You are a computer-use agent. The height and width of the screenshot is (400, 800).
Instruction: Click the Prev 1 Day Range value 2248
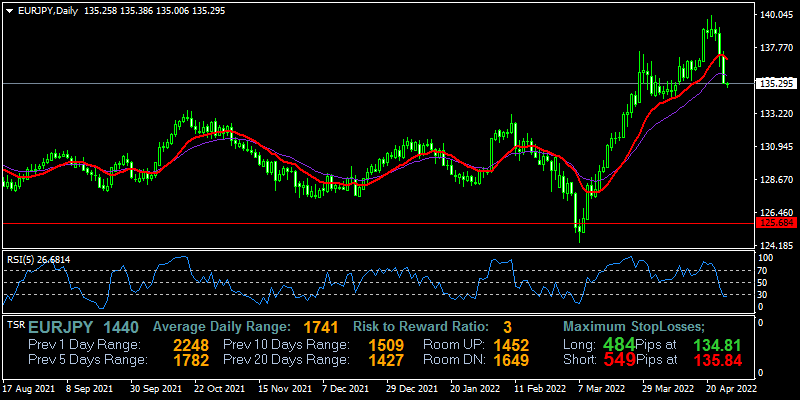(x=191, y=344)
